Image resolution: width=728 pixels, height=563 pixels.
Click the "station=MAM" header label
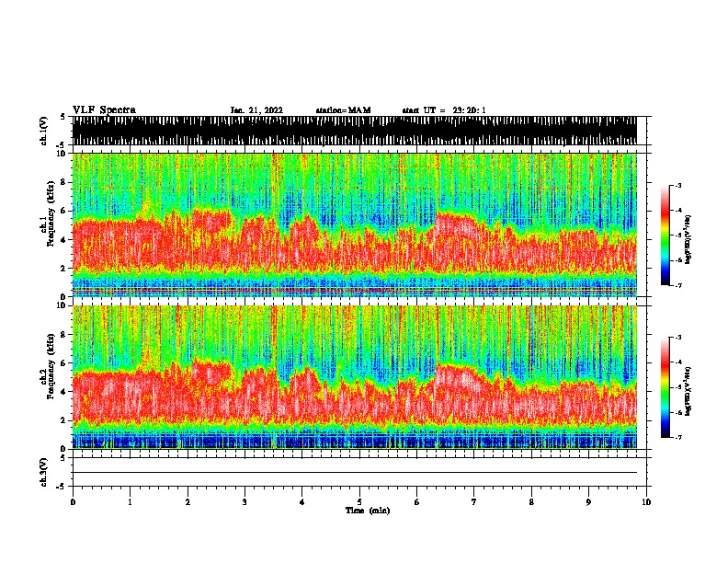click(x=343, y=110)
